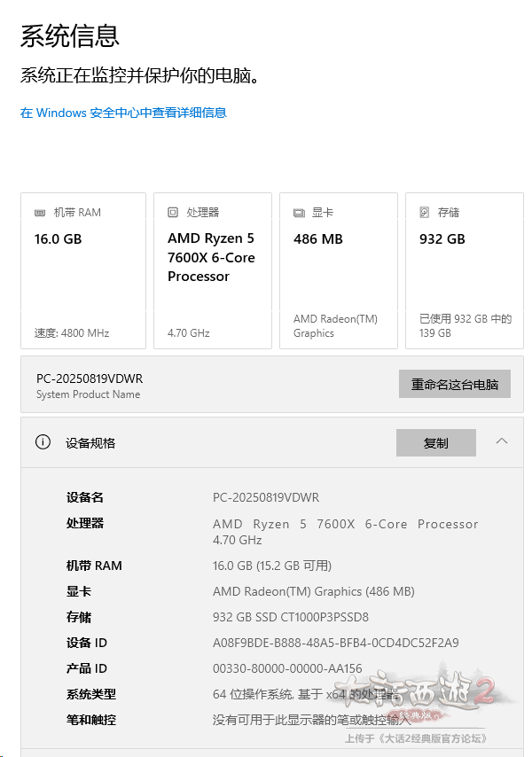Click the 重命名这台电脑 button
532x757 pixels.
click(454, 385)
